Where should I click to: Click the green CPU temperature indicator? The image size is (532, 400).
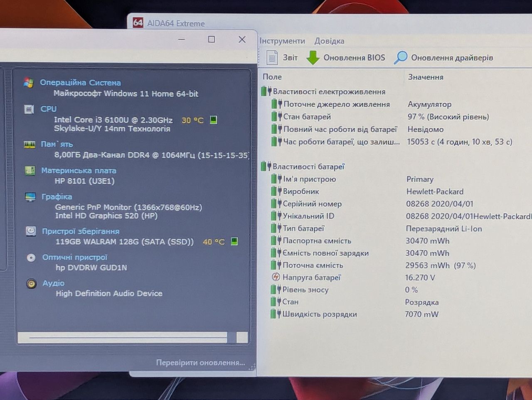tap(213, 120)
